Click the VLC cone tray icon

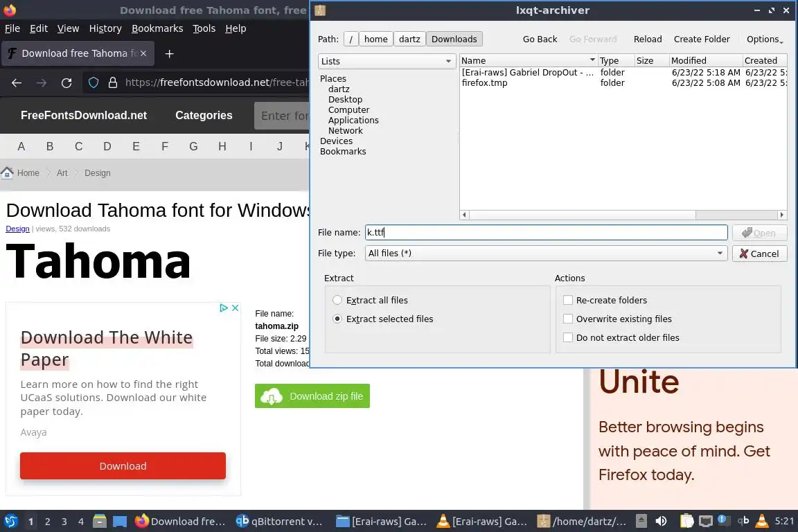click(x=762, y=520)
